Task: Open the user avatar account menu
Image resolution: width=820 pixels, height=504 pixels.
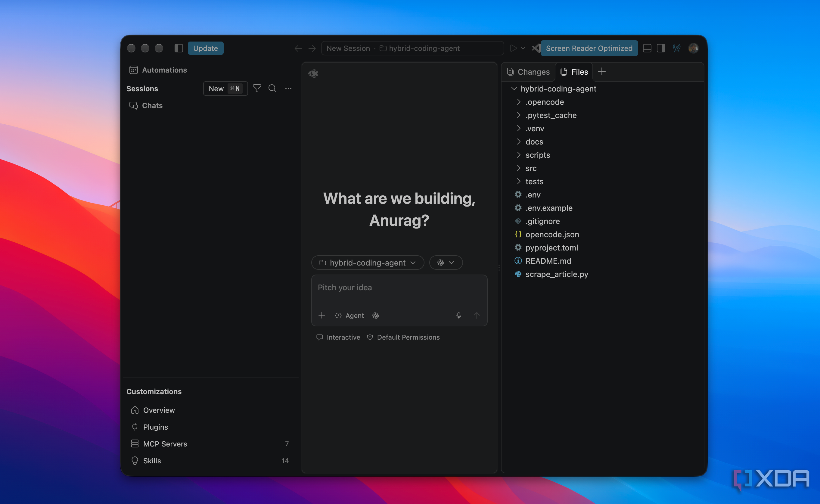Action: (x=693, y=48)
